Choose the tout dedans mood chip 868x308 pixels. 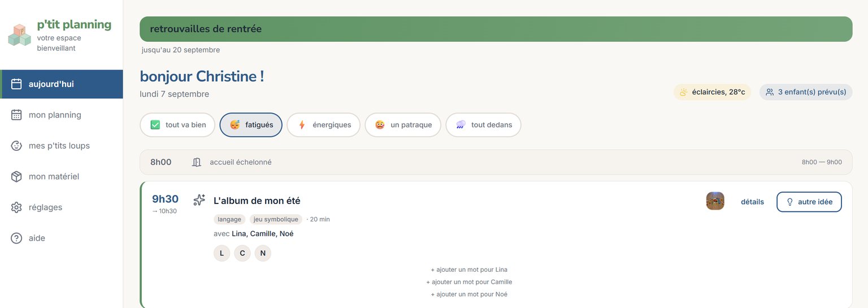(483, 125)
